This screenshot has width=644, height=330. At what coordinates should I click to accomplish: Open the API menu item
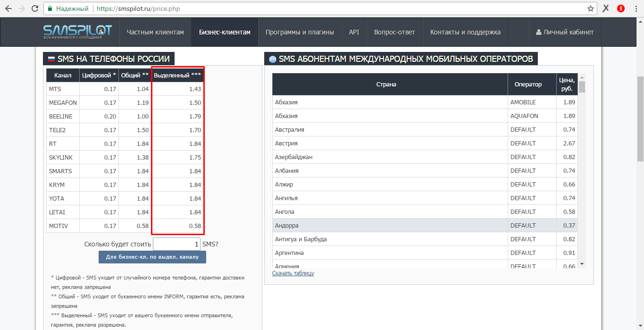point(354,32)
